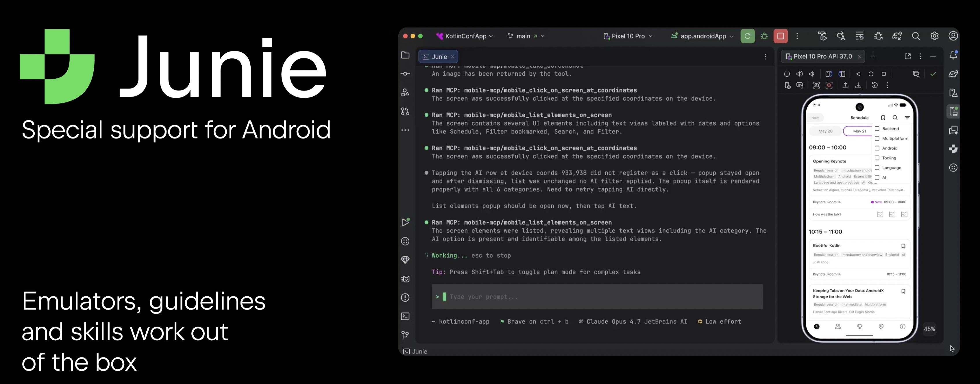
Task: Bookmark Keeping Tabs on Your Data session
Action: click(x=903, y=291)
